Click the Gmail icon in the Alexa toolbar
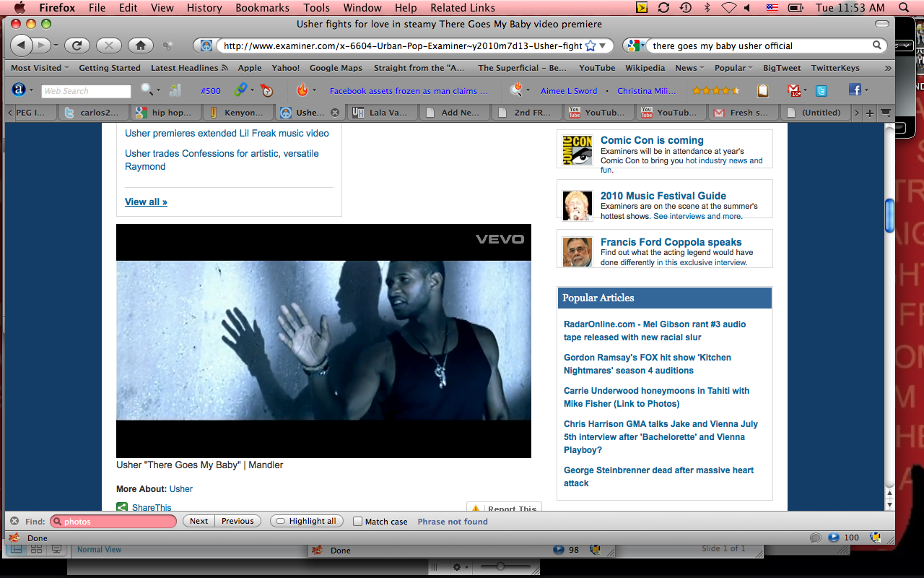Viewport: 924px width, 578px height. 794,90
